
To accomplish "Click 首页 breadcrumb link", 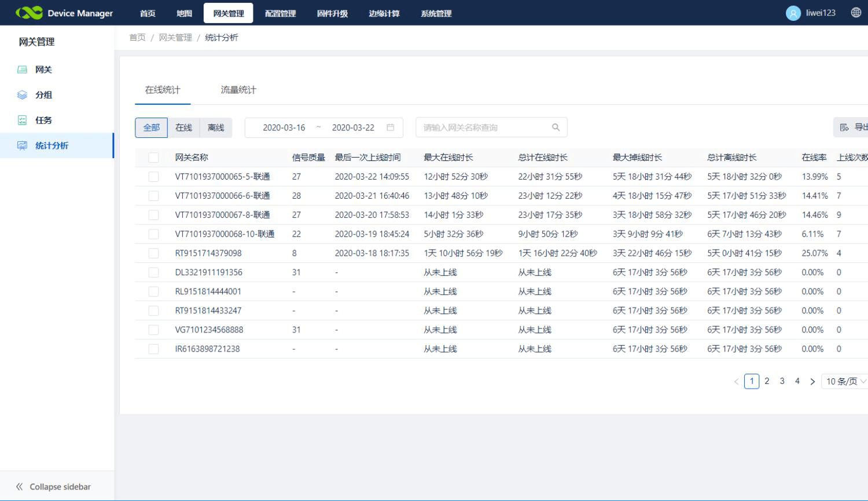I will coord(137,38).
